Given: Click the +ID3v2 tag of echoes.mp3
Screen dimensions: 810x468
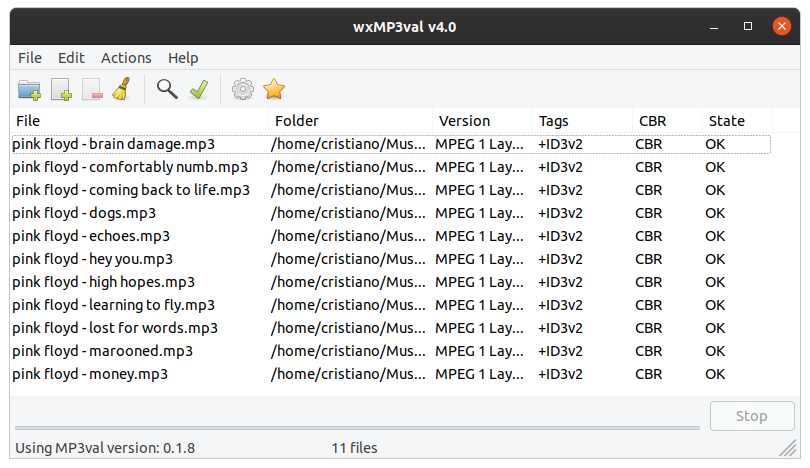Looking at the screenshot, I should [560, 236].
